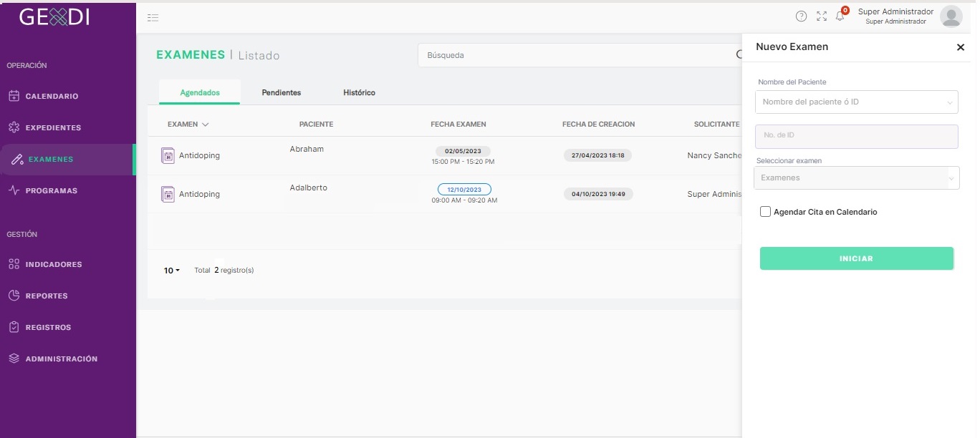This screenshot has height=438, width=980.
Task: Click the 15:00 PM - 15:20 PM time
Action: tap(463, 162)
